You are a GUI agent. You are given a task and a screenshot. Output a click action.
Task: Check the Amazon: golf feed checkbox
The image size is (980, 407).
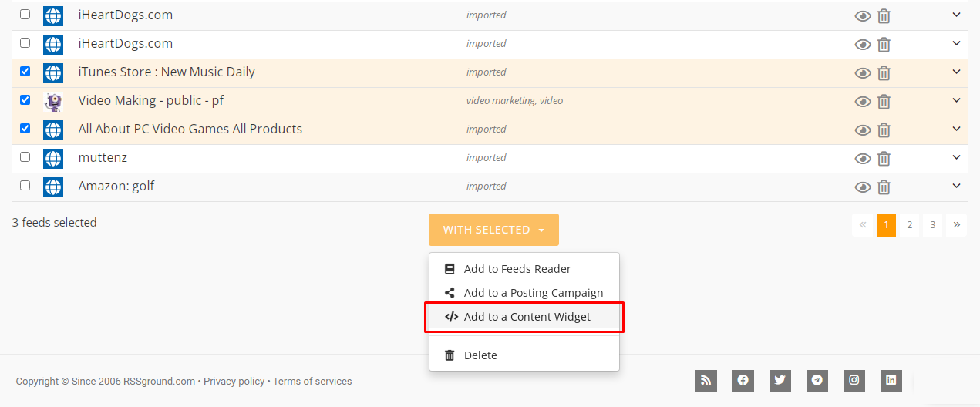(x=25, y=185)
